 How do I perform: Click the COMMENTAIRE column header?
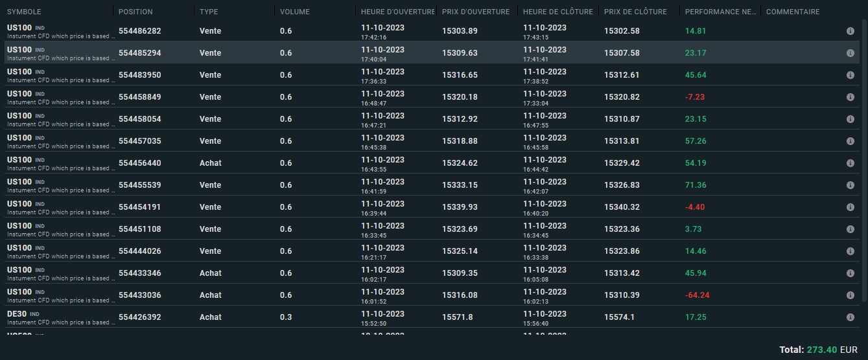coord(793,12)
